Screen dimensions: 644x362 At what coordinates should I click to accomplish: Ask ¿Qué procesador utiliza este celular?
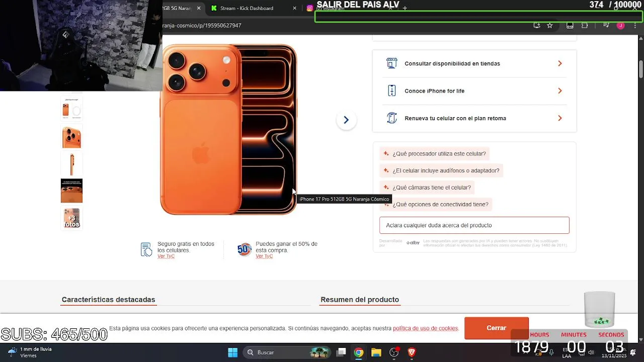[x=435, y=154]
